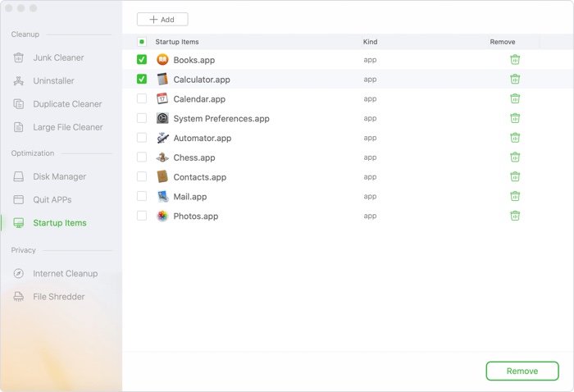Select the System Preferences.app name text

[x=221, y=119]
